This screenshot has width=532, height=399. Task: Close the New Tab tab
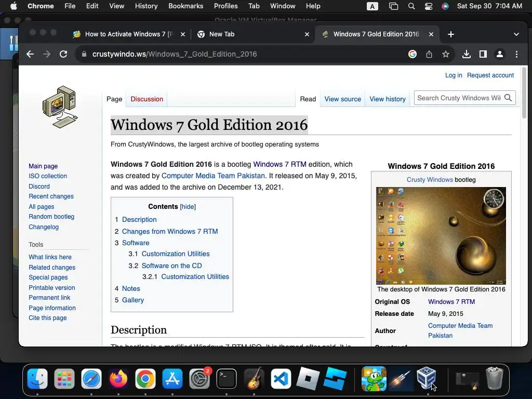307,34
